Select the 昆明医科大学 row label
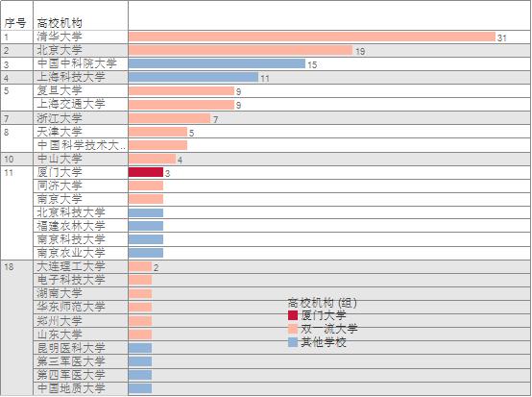This screenshot has height=397, width=532. tap(71, 348)
